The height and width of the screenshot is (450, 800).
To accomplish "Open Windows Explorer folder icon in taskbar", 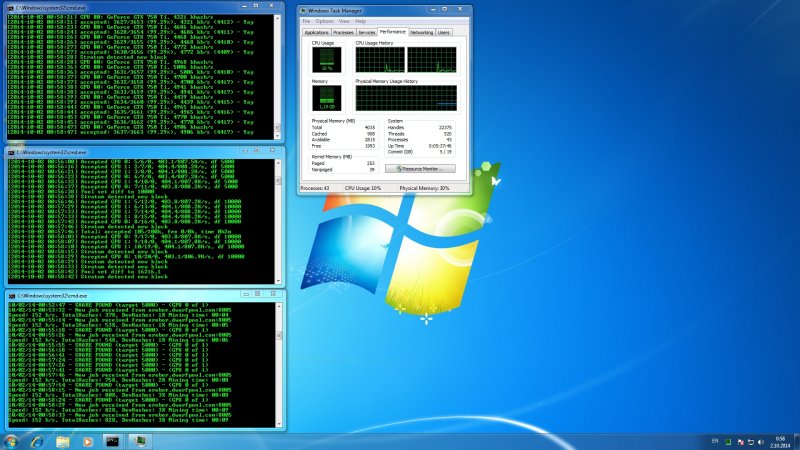I will pos(62,441).
